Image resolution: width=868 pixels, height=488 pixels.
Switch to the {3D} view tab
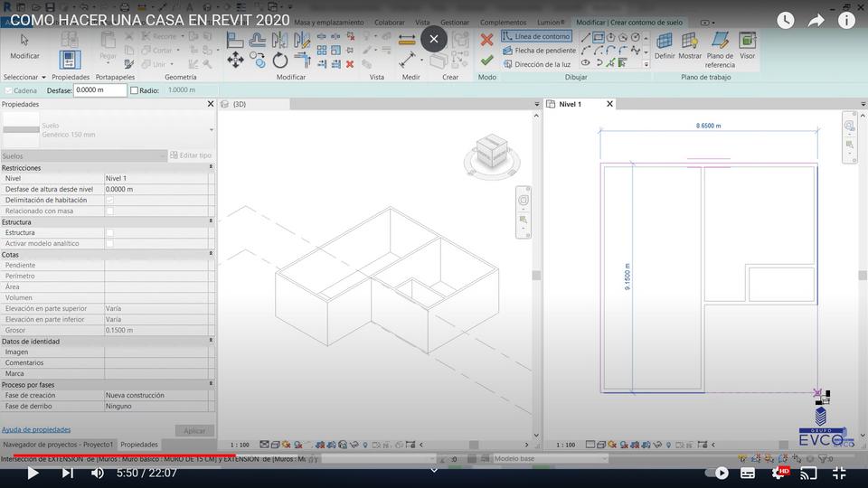click(239, 104)
